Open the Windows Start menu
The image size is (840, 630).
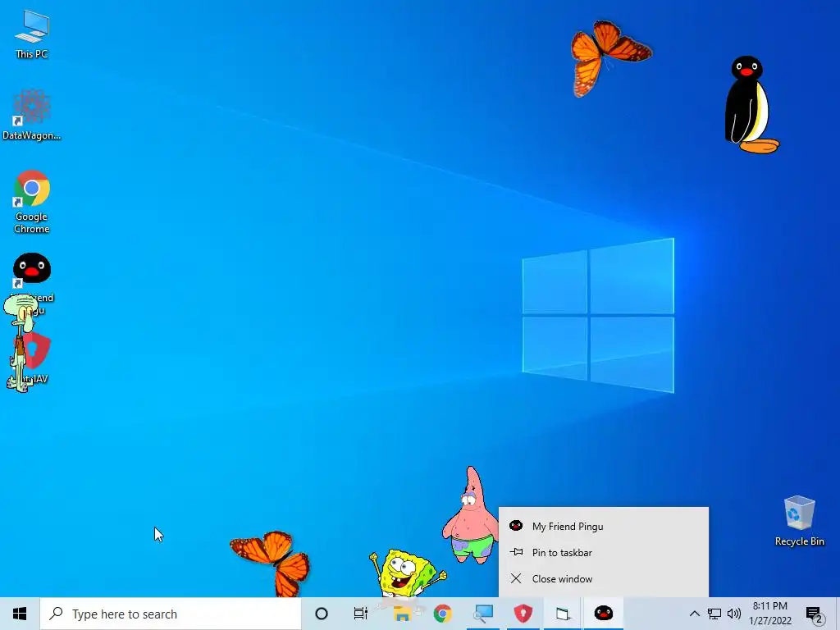(x=20, y=614)
